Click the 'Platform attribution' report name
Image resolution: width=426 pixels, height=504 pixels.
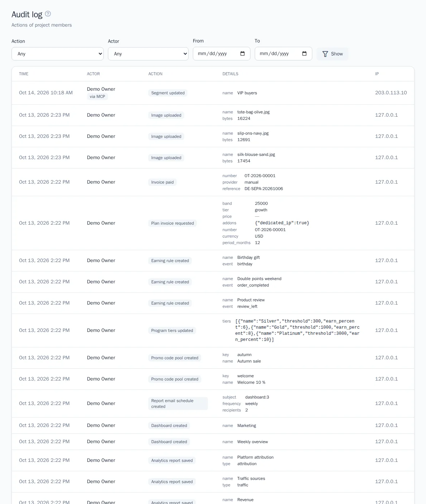point(255,457)
